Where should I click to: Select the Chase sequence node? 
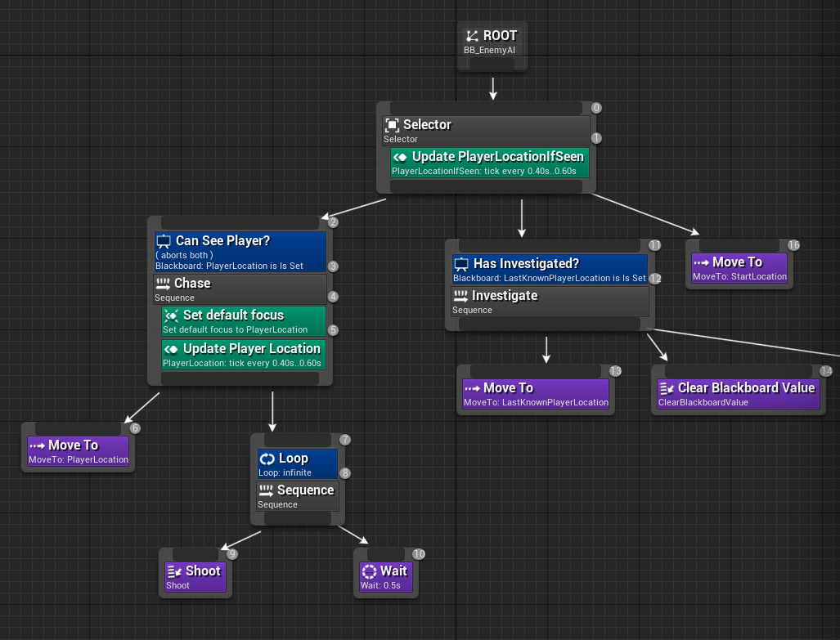coord(240,289)
